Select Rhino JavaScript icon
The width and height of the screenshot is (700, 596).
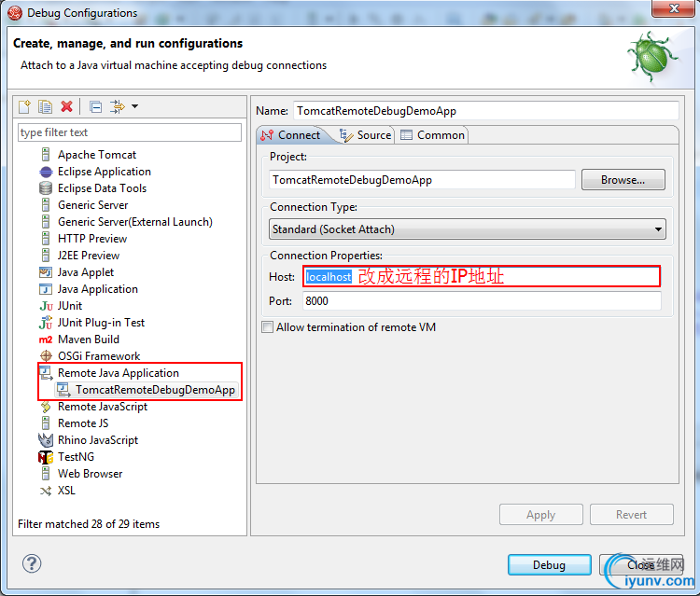click(46, 440)
